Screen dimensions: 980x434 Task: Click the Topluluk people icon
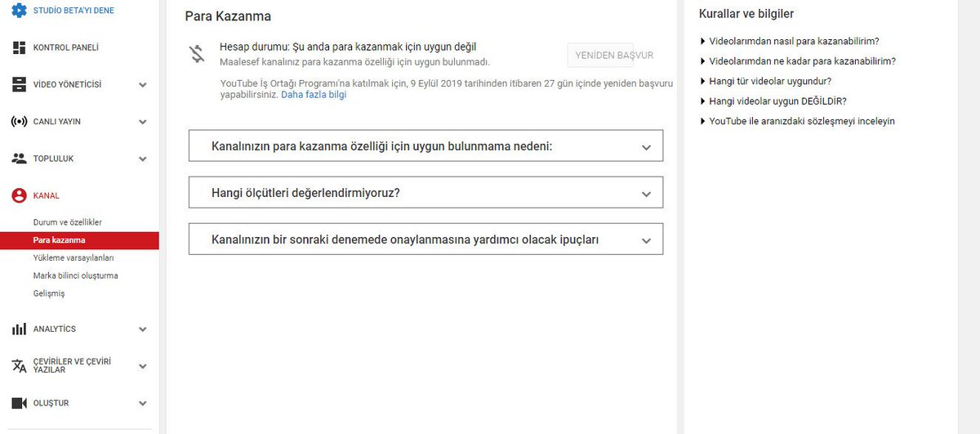pos(19,159)
